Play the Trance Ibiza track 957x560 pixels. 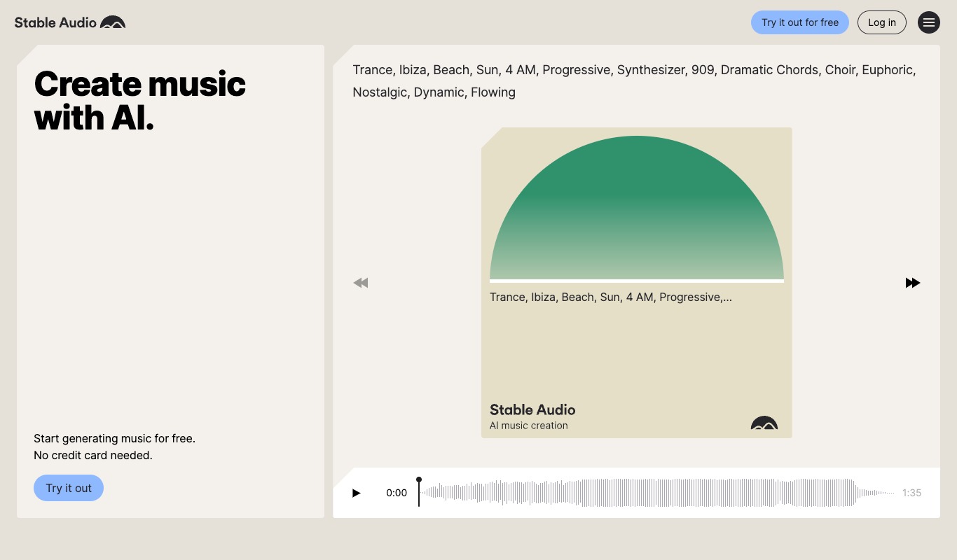tap(357, 493)
